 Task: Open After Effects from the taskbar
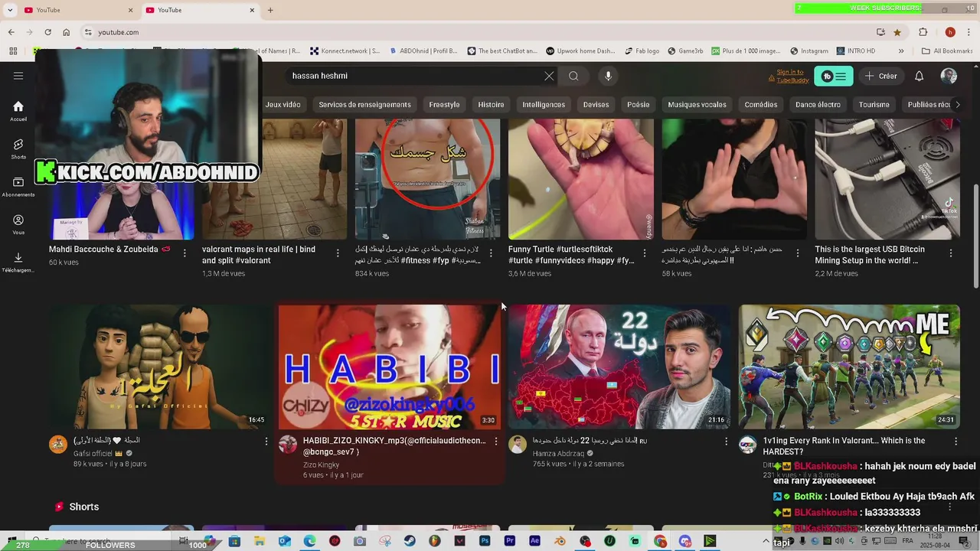[x=534, y=541]
